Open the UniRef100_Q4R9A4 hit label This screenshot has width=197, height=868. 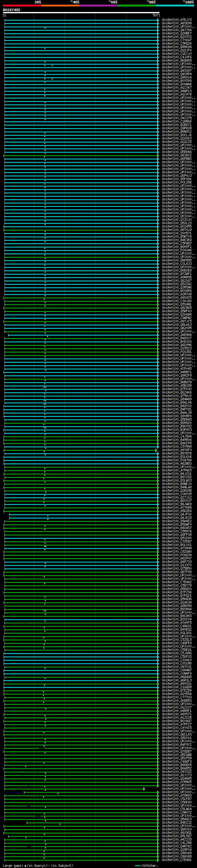click(176, 335)
